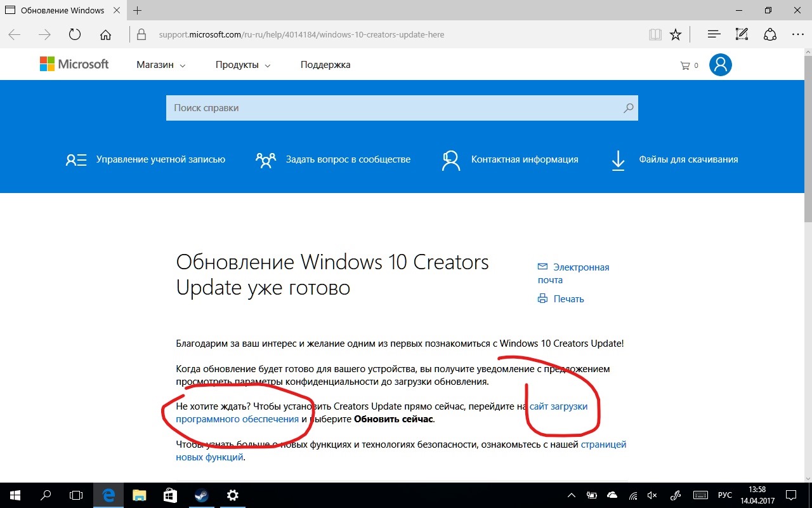The image size is (812, 508).
Task: Add page to favorites star
Action: point(676,34)
